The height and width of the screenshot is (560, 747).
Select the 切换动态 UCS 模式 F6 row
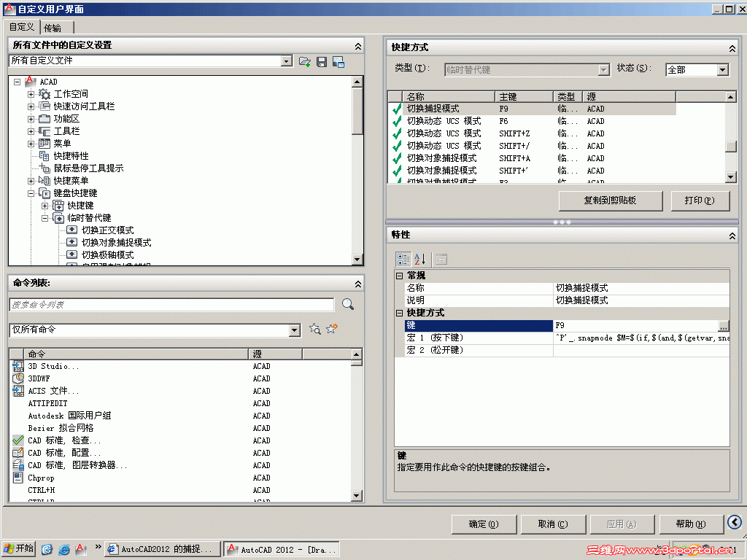(x=532, y=122)
